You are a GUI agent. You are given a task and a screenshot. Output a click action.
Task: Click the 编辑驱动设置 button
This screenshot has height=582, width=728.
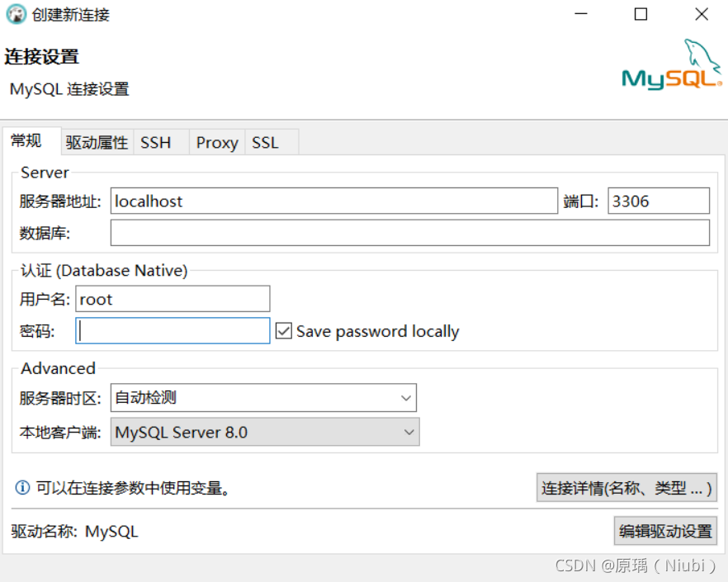tap(665, 531)
